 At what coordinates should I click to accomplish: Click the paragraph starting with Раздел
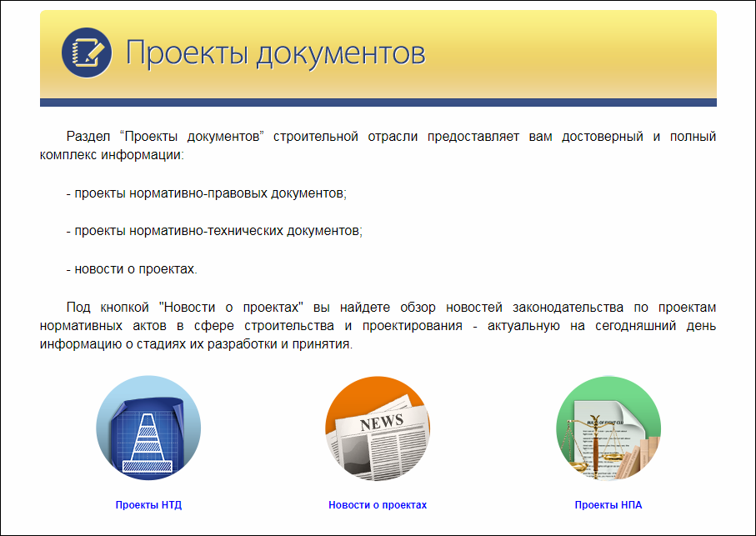click(378, 146)
